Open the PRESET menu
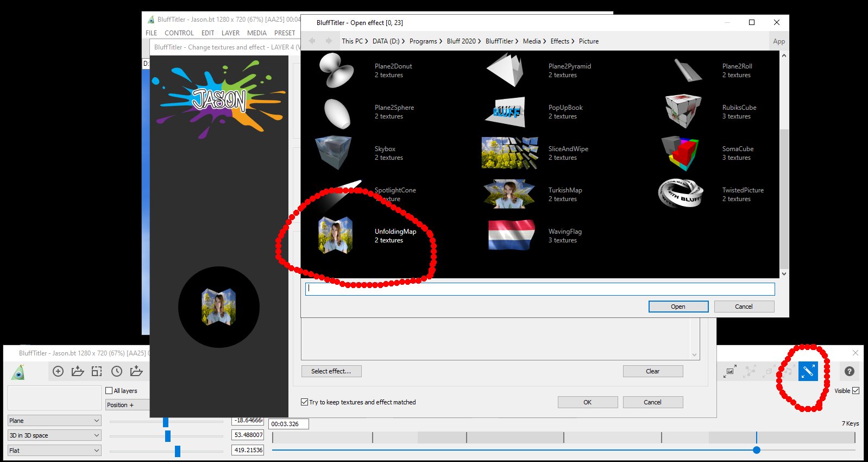The image size is (868, 462). point(285,33)
